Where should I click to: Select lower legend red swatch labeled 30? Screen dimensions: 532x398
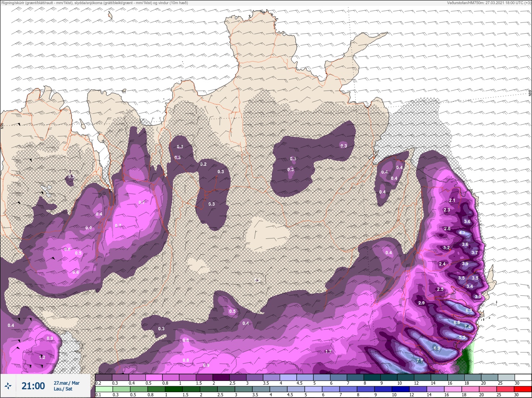pyautogui.click(x=523, y=389)
